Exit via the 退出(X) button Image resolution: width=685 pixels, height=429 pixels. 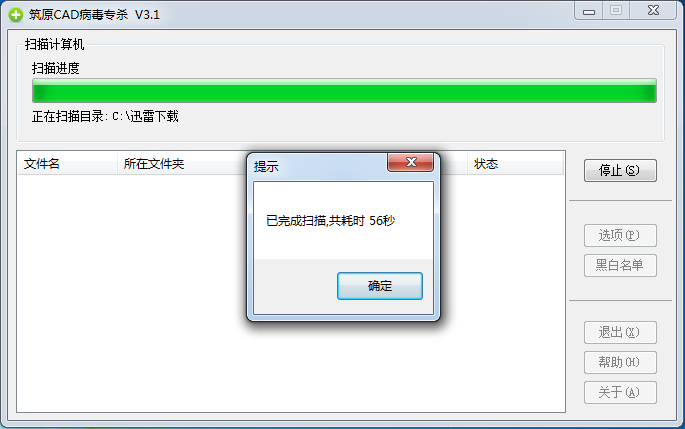point(620,332)
